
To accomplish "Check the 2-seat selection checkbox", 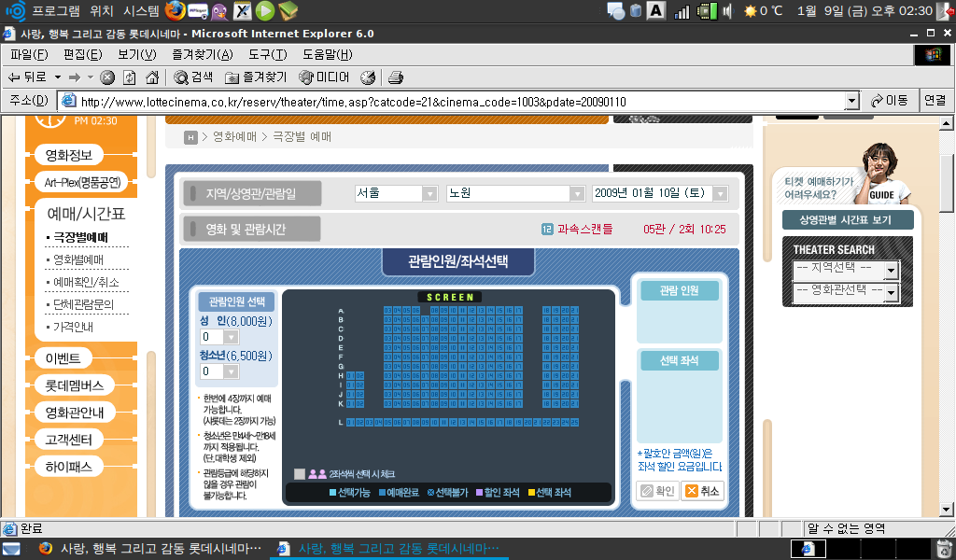I will tap(300, 474).
